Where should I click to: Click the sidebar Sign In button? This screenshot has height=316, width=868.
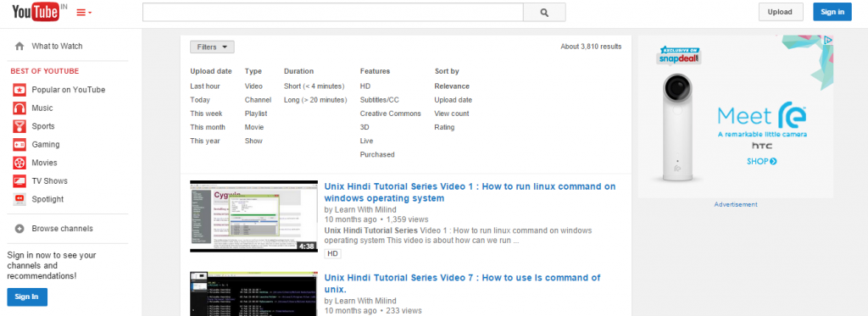pos(27,297)
